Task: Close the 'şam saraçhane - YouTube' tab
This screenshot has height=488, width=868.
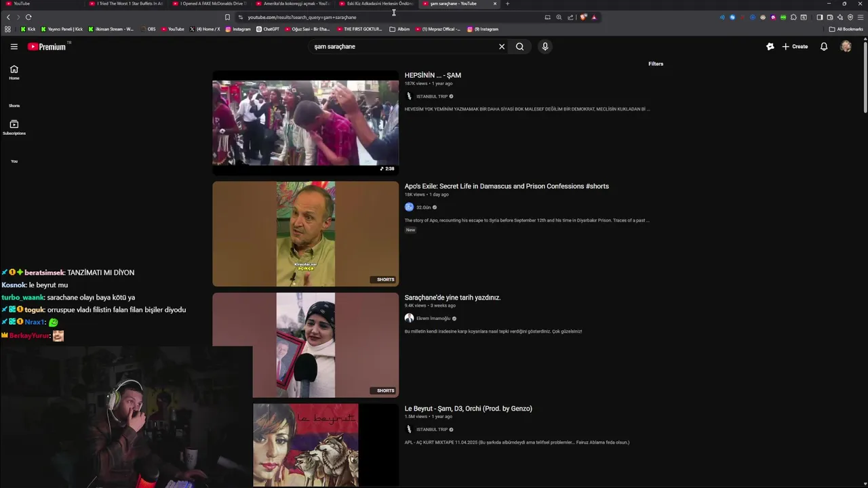Action: [495, 3]
